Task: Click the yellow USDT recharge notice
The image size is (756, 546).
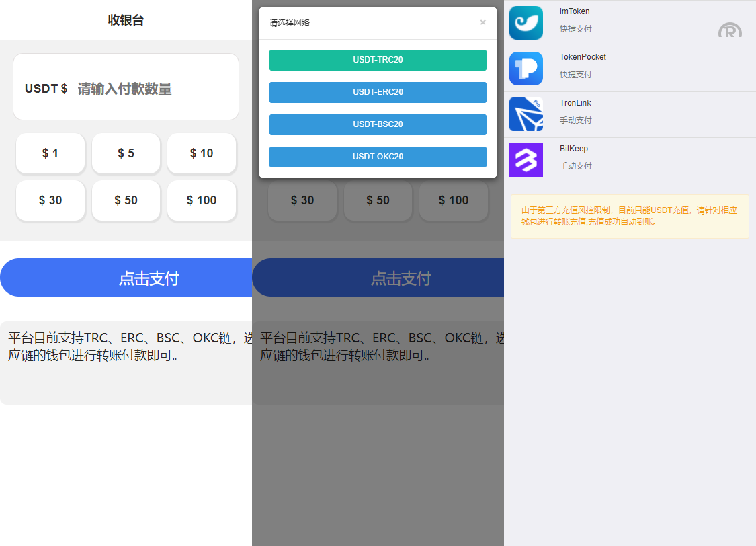Action: coord(630,217)
